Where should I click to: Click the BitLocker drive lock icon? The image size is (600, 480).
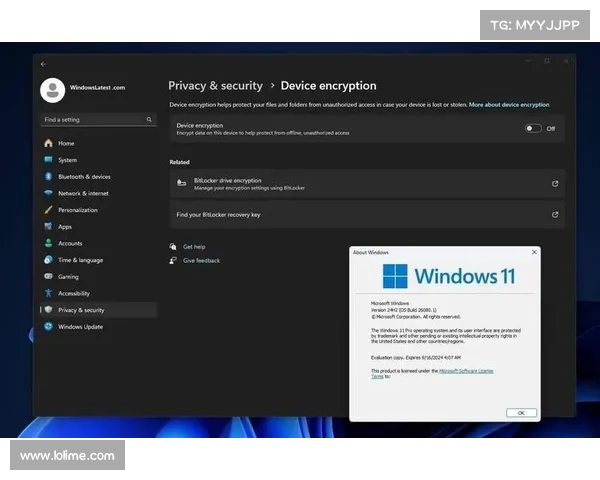click(181, 184)
